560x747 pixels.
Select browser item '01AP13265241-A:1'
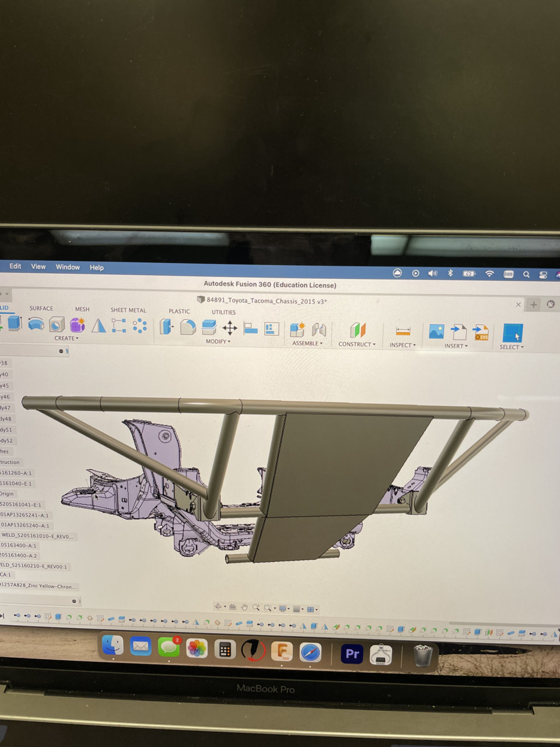coord(24,515)
